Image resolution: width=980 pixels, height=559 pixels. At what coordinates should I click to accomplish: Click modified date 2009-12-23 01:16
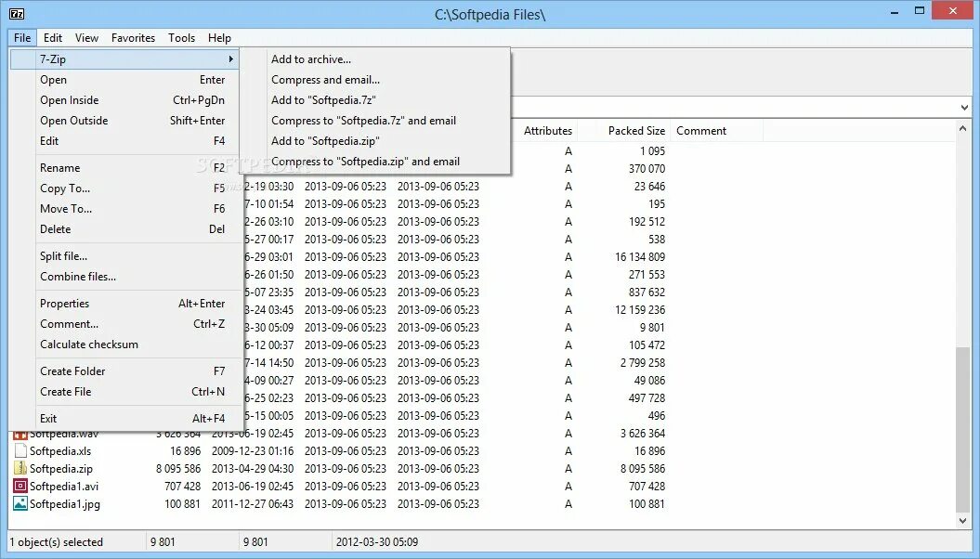click(x=253, y=451)
